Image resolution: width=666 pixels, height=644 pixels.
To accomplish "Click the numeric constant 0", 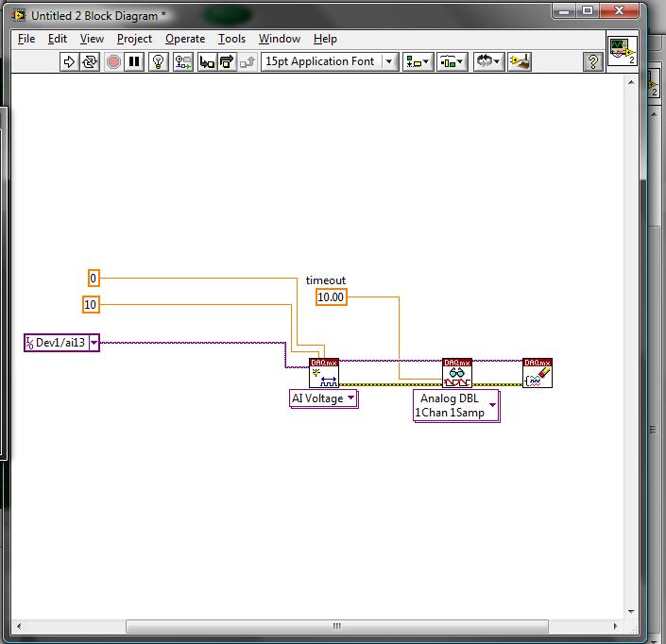I will tap(94, 279).
